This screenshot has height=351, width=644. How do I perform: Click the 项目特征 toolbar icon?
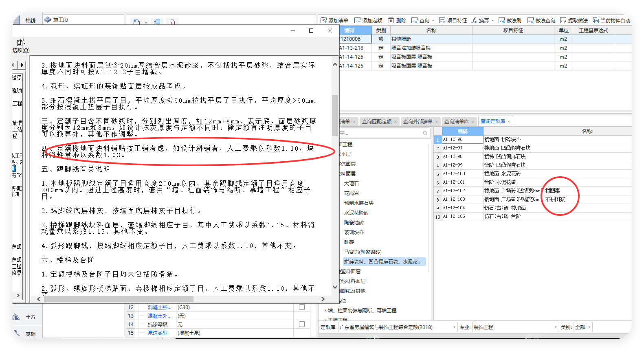coord(442,20)
